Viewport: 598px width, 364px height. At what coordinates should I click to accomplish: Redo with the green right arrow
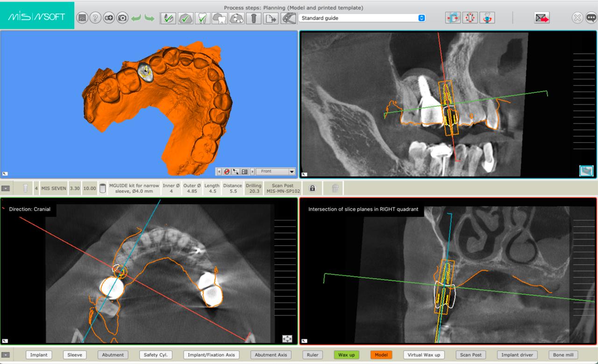tap(149, 18)
